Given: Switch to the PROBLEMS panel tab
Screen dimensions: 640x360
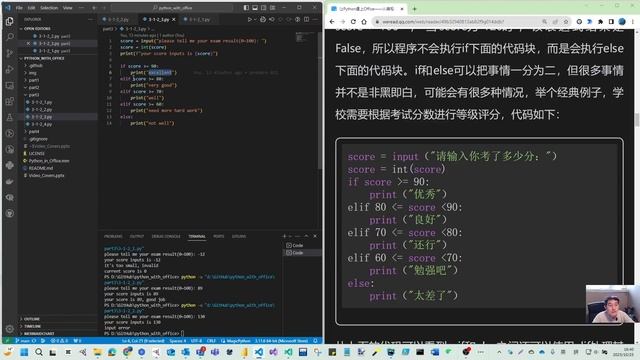Looking at the screenshot, I should [x=113, y=236].
